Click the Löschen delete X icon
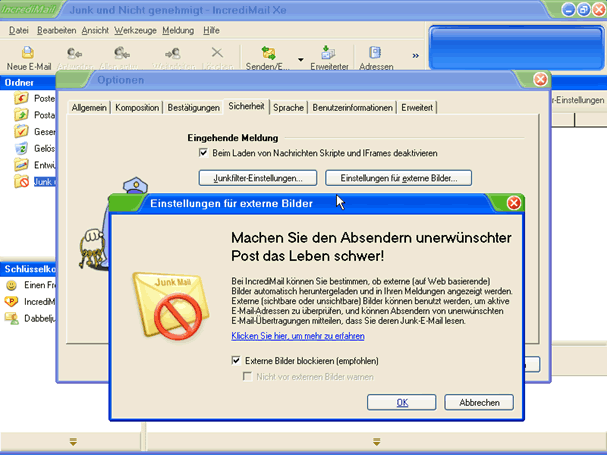The width and height of the screenshot is (608, 456). [x=217, y=52]
